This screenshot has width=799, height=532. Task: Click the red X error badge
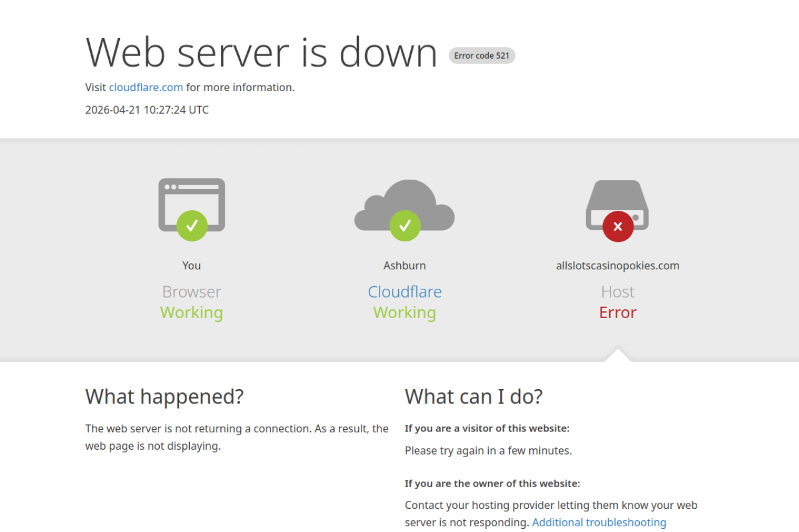pyautogui.click(x=617, y=226)
